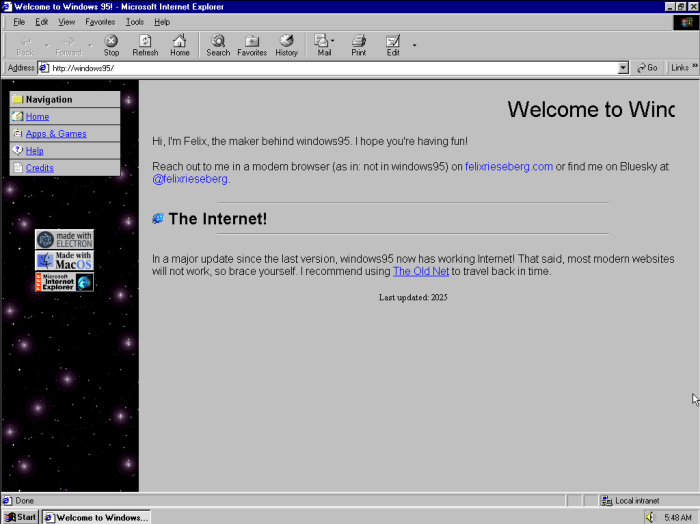
Task: Click the Navigation folder icon
Action: click(x=17, y=99)
